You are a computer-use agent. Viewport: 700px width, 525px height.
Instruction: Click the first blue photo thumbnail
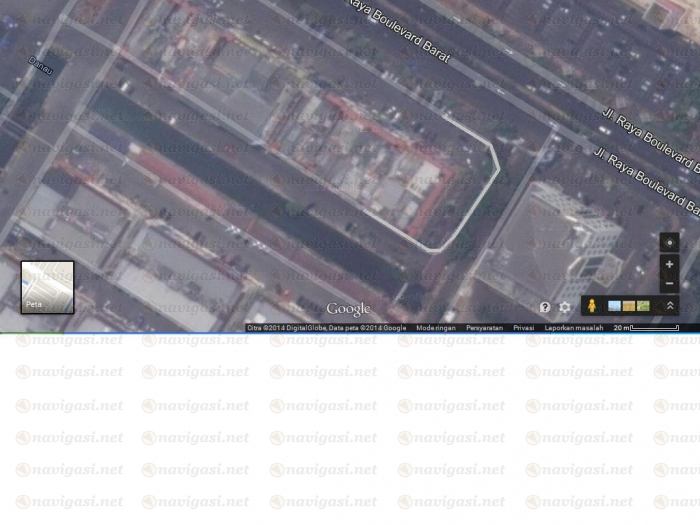click(614, 306)
